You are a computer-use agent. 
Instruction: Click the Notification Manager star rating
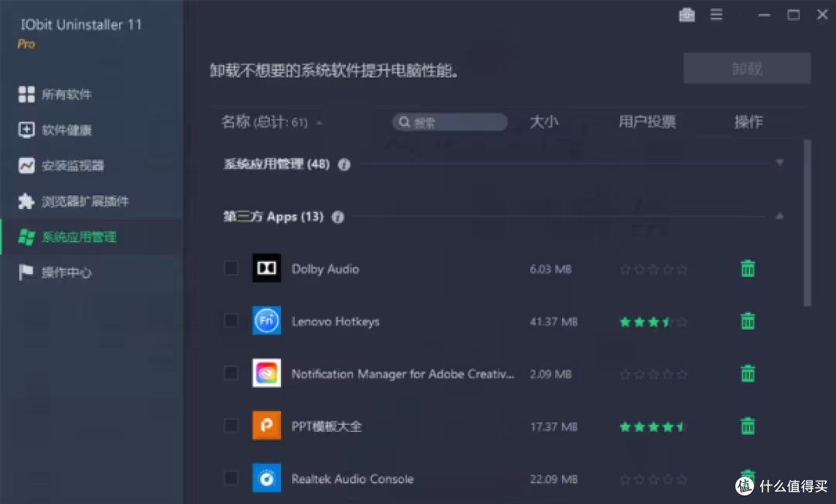(653, 375)
